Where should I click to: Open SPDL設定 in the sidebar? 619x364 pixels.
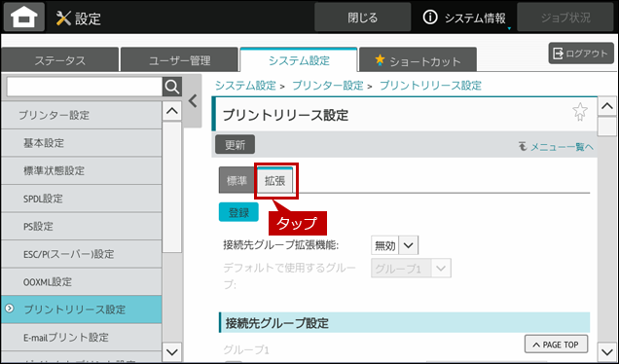click(82, 199)
